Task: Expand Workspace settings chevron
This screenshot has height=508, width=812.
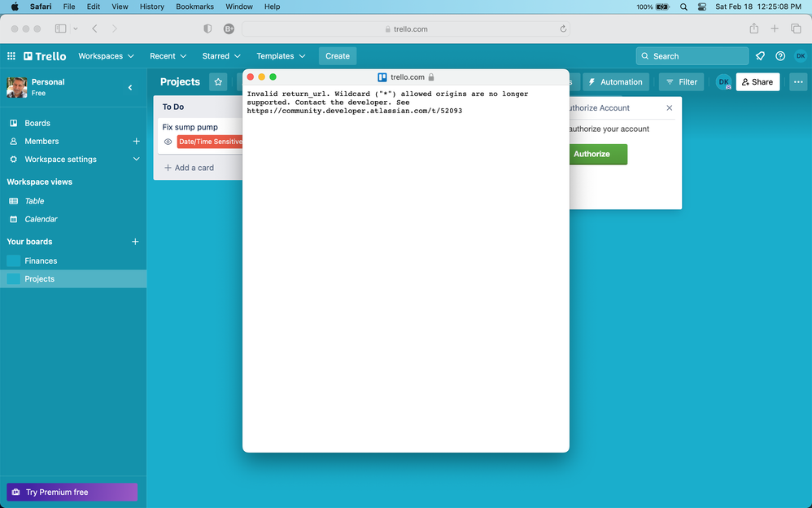Action: [136, 159]
